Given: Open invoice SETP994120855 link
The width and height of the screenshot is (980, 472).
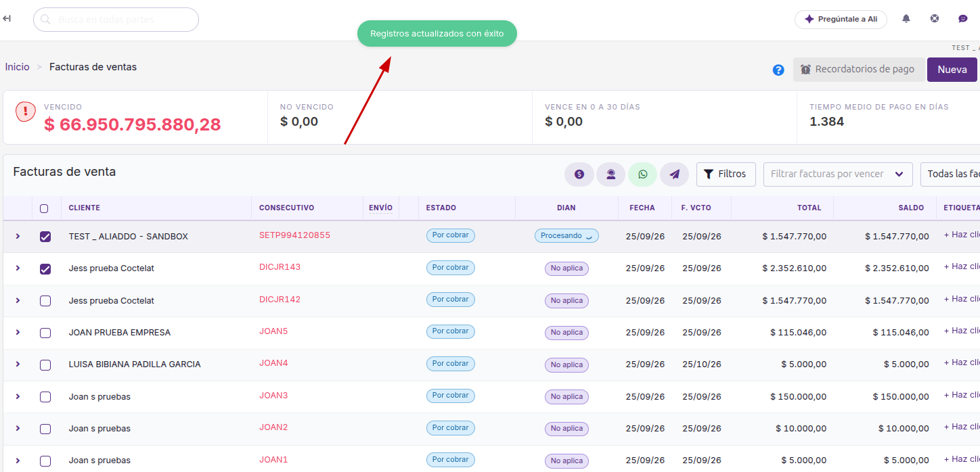Looking at the screenshot, I should [294, 235].
